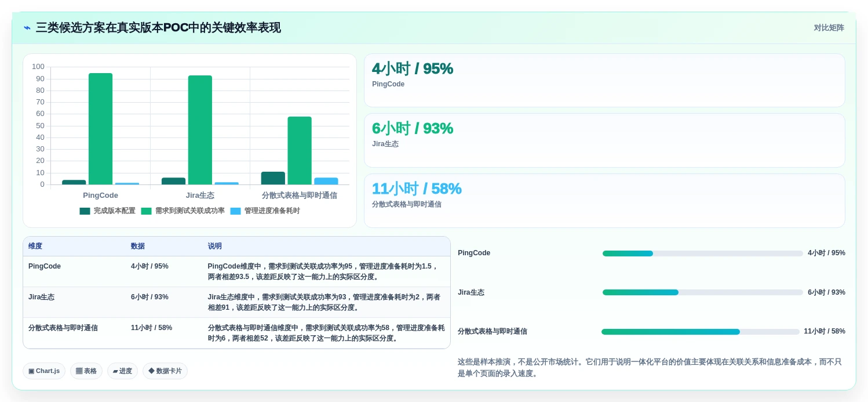Image resolution: width=868 pixels, height=402 pixels.
Task: Click the Jira生态 label beside its progress bar
Action: pos(471,292)
